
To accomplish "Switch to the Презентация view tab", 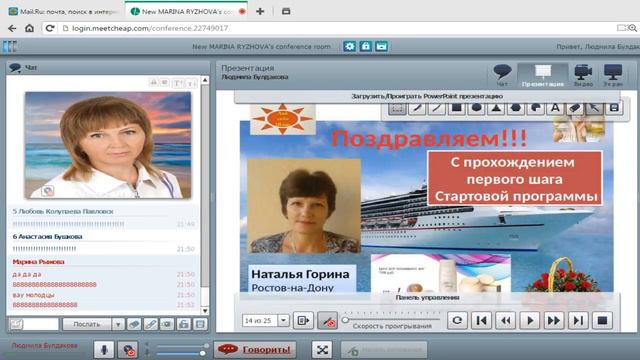I will coord(542,76).
